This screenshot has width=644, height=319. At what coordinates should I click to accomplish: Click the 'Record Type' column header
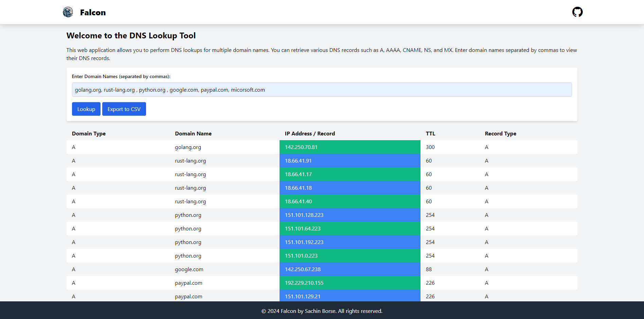click(501, 133)
